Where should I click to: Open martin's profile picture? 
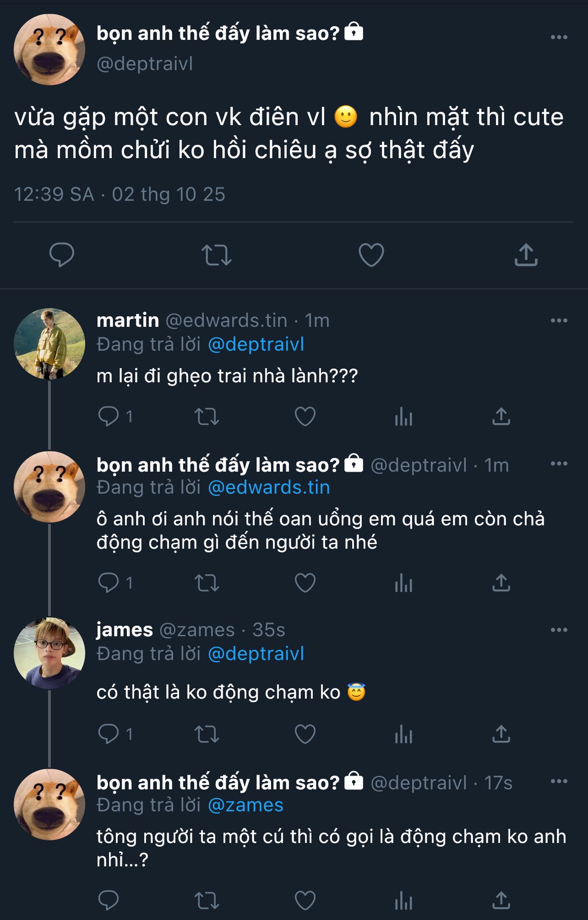49,344
